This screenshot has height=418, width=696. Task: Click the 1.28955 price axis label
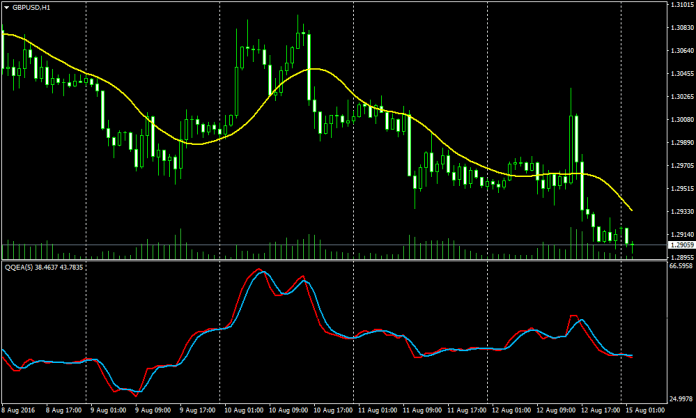point(680,257)
